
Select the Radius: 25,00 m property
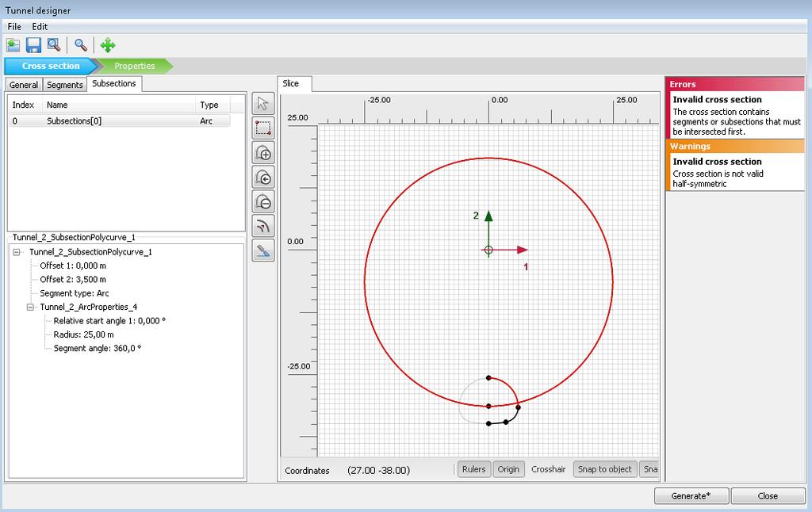pyautogui.click(x=83, y=334)
